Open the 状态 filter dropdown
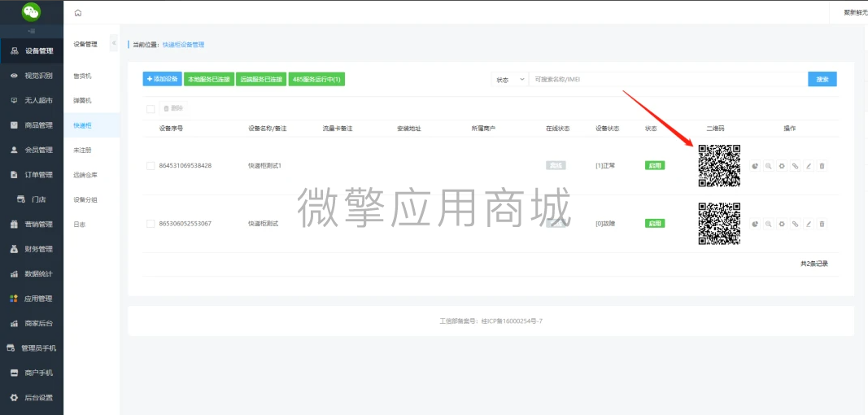868x415 pixels. [x=510, y=79]
